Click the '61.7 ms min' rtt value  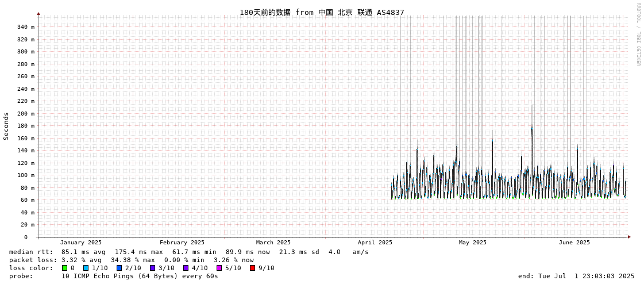pos(194,252)
